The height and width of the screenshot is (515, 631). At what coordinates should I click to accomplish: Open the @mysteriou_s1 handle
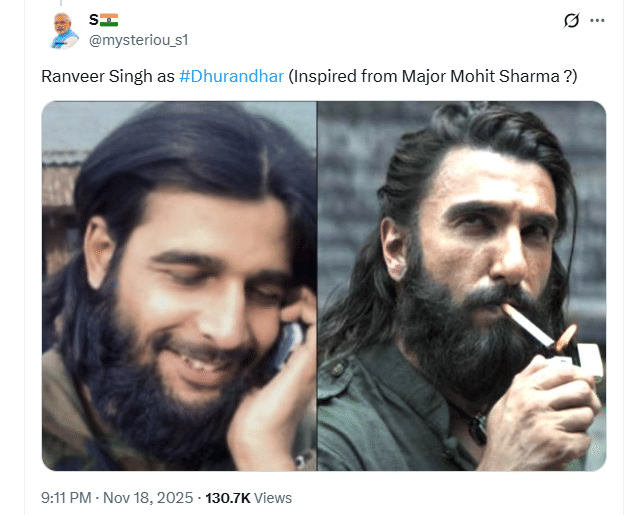click(138, 40)
